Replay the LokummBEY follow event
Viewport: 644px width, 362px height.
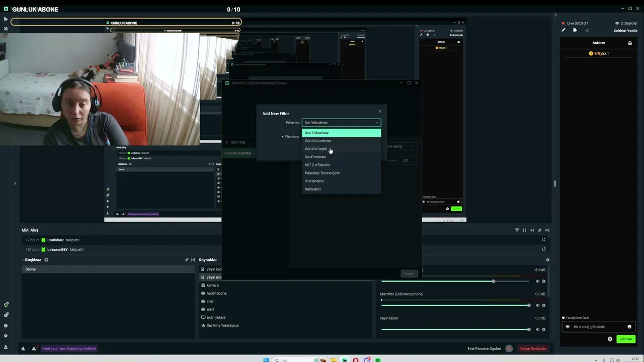(x=543, y=249)
